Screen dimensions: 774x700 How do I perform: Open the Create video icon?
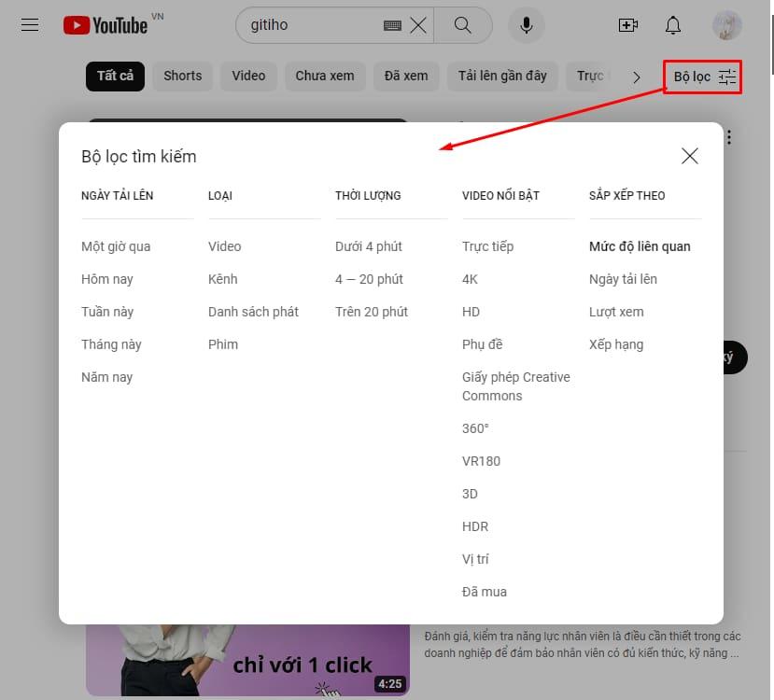coord(628,24)
